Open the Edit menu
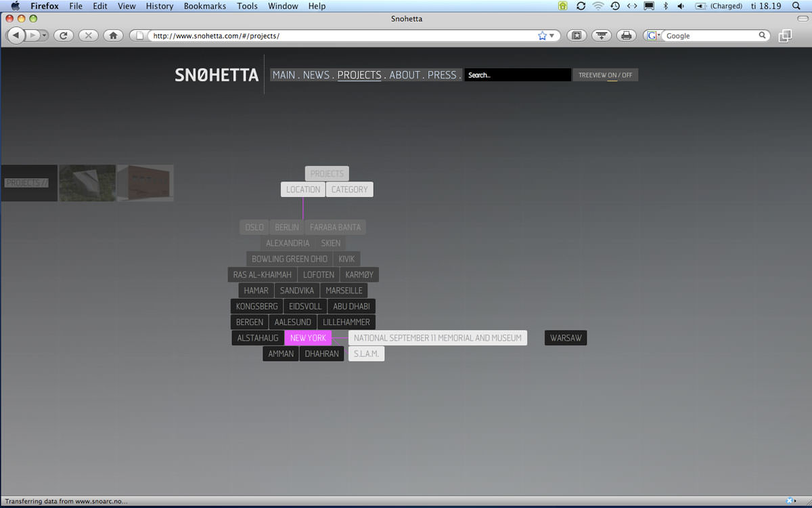Viewport: 812px width, 508px height. (x=100, y=6)
